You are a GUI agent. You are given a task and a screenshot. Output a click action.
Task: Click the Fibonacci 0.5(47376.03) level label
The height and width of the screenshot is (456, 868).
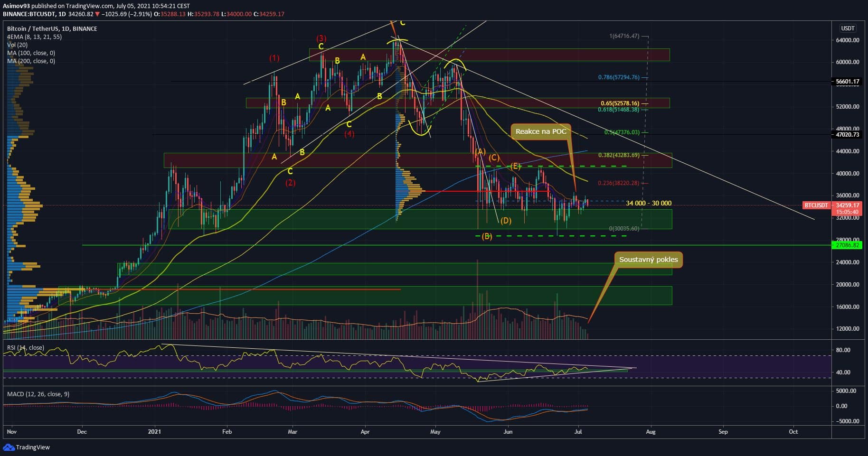[622, 132]
